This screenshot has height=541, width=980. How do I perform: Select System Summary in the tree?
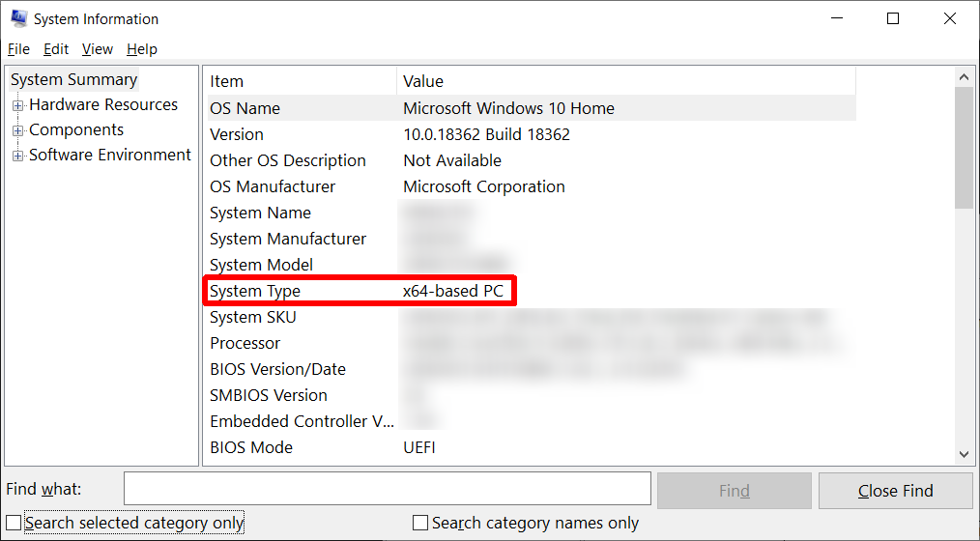[x=73, y=80]
